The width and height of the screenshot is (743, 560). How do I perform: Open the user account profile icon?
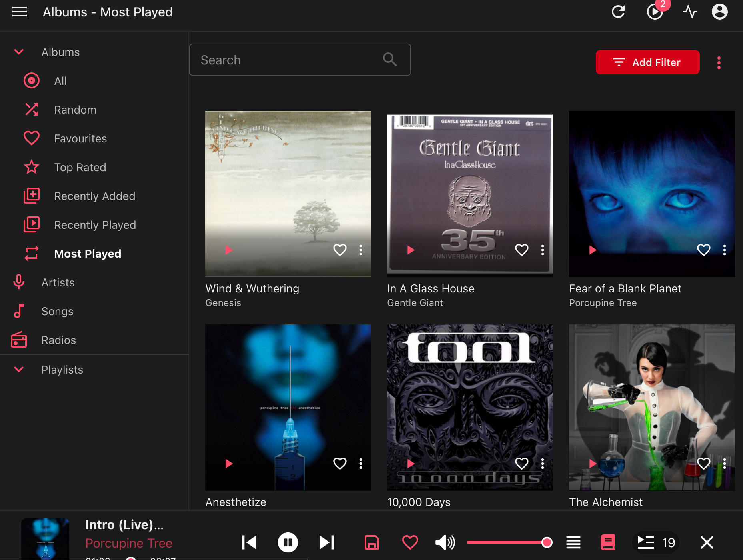[x=719, y=12]
